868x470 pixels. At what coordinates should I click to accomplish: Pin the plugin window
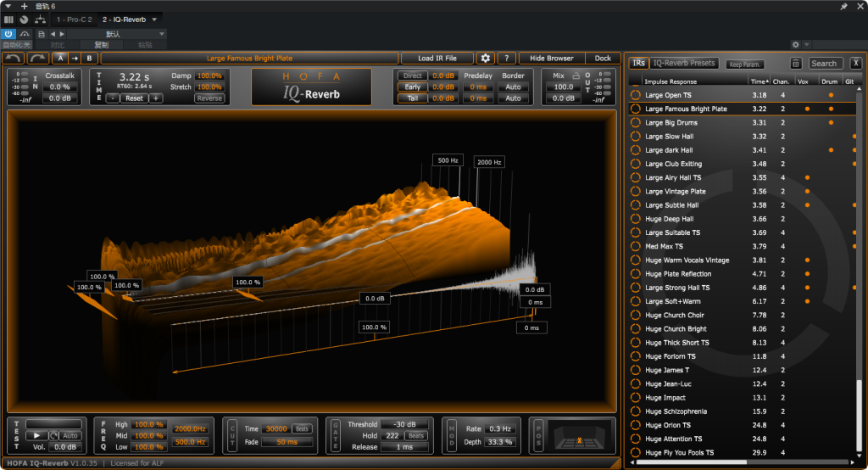pos(843,6)
